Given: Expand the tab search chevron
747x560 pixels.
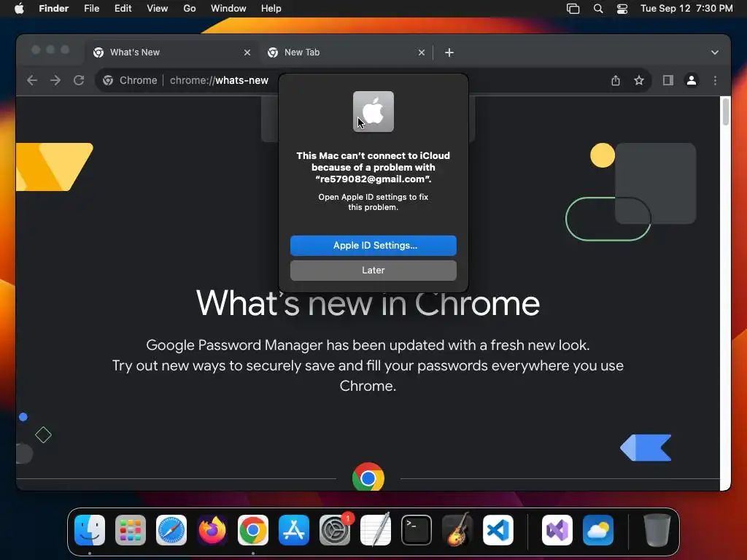Looking at the screenshot, I should 715,52.
